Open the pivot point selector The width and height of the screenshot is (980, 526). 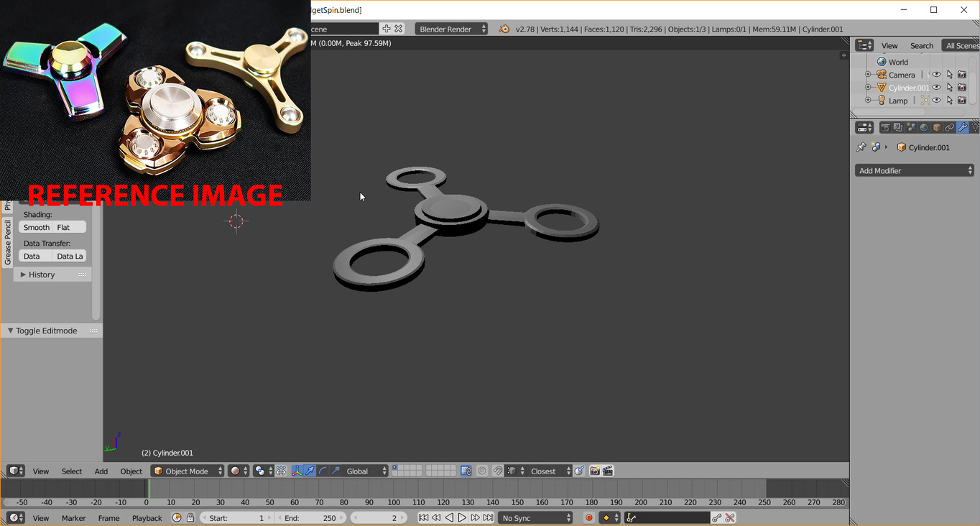tap(263, 471)
